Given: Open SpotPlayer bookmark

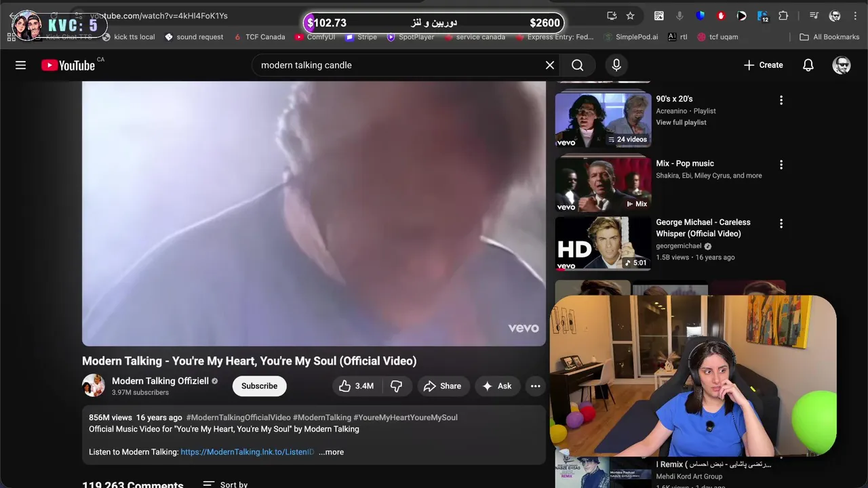Looking at the screenshot, I should coord(410,37).
